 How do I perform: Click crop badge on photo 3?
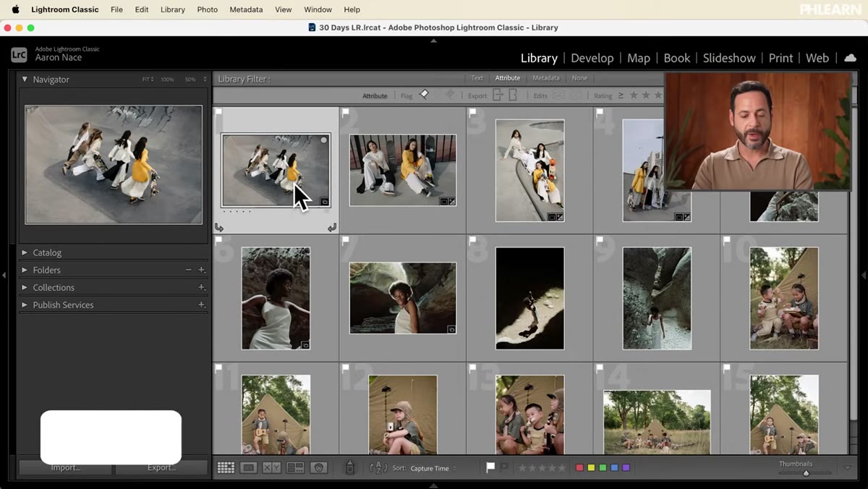point(551,217)
